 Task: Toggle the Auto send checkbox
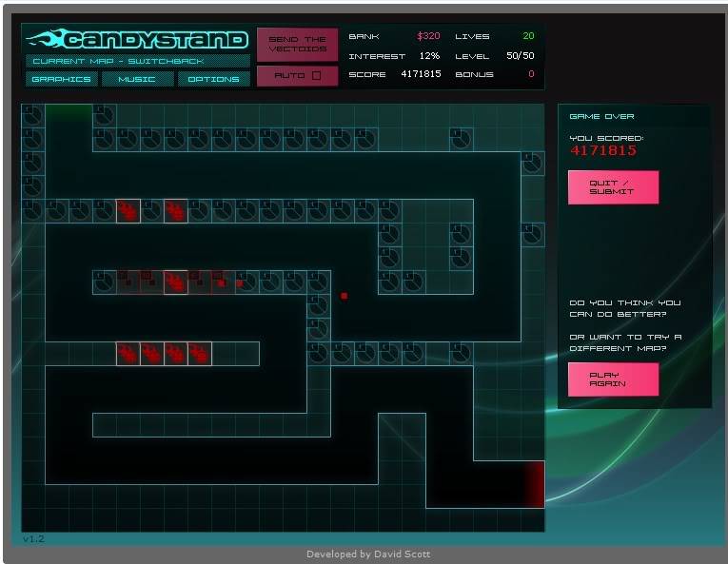[316, 75]
